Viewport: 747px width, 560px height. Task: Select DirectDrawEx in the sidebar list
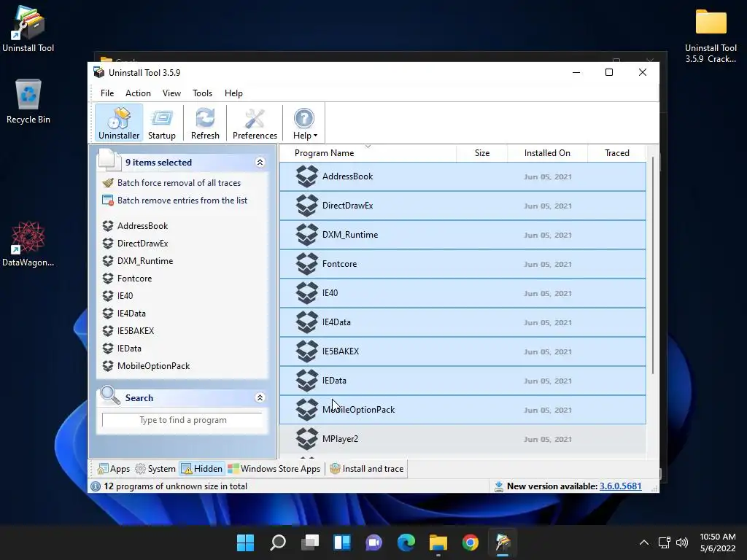click(142, 244)
